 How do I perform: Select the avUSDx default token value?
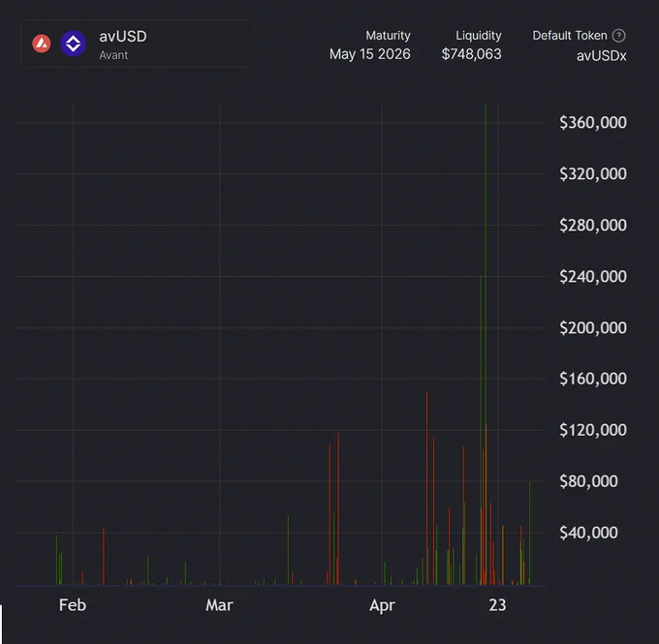602,56
